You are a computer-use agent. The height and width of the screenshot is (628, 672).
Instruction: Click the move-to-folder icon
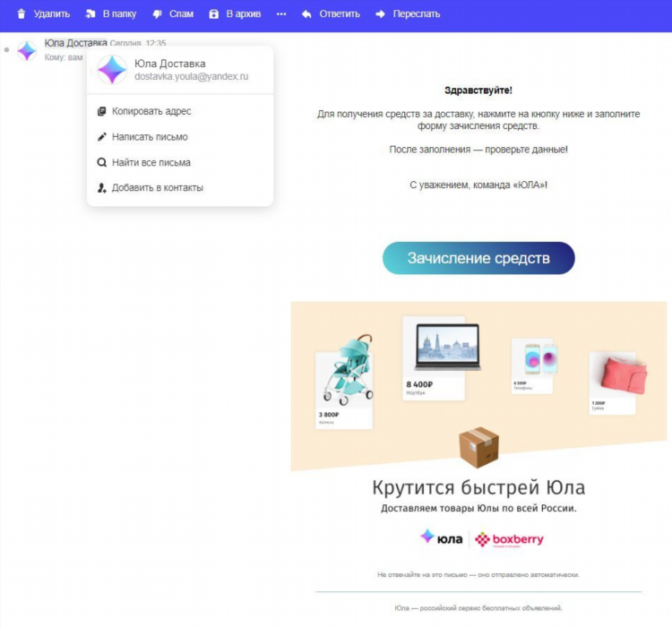pos(90,14)
